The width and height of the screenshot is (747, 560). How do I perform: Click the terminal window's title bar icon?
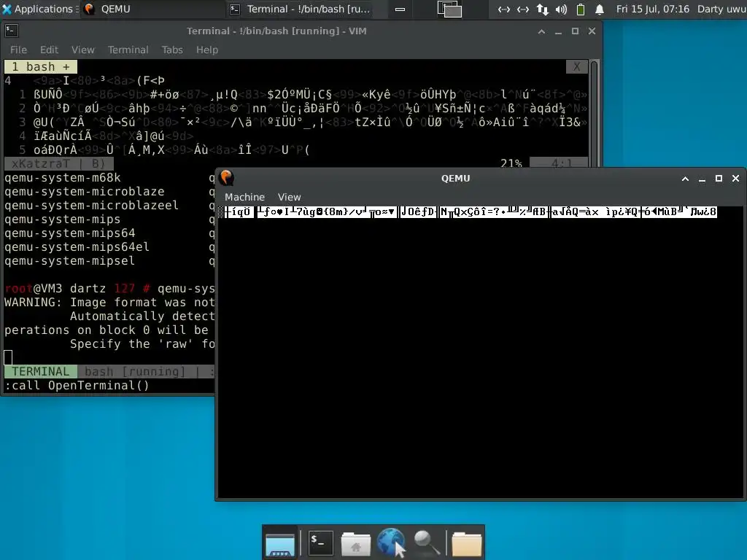point(12,31)
